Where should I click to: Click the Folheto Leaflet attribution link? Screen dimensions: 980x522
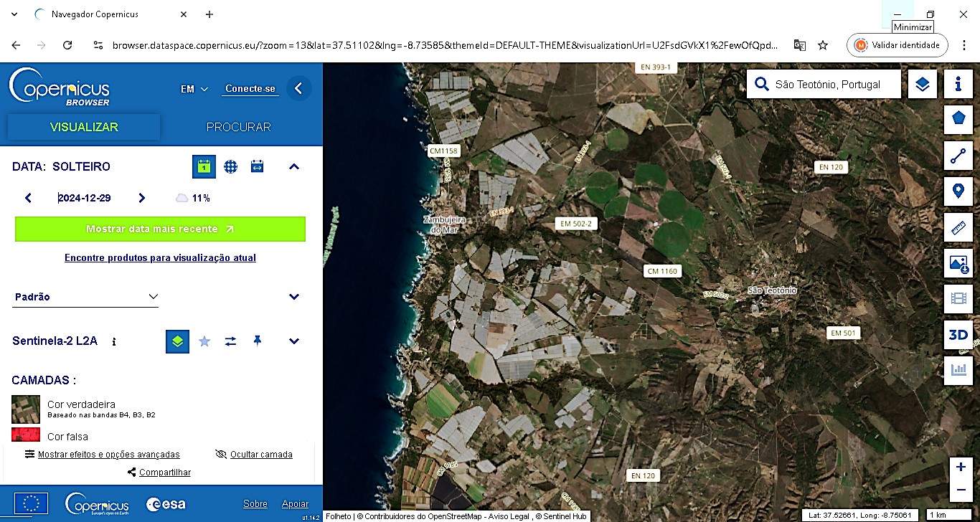coord(339,516)
